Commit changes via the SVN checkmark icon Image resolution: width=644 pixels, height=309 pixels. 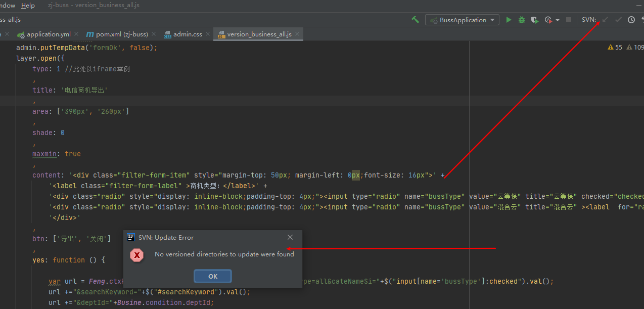pos(618,19)
